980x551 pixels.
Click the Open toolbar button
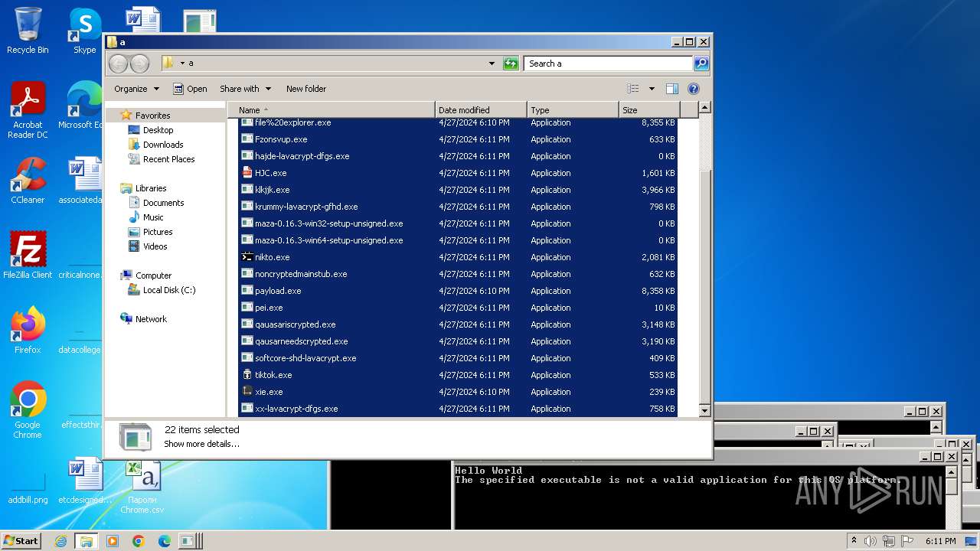pos(190,89)
